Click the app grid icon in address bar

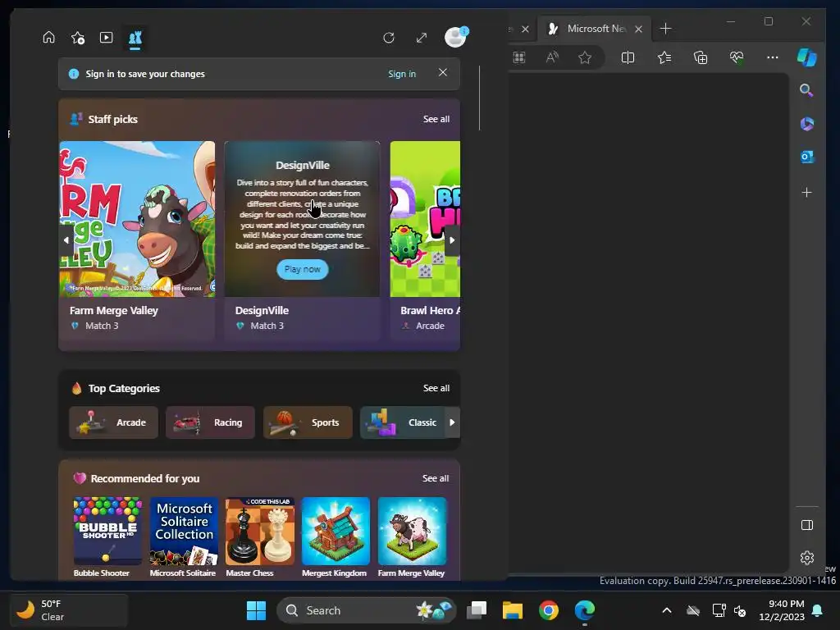coord(519,57)
